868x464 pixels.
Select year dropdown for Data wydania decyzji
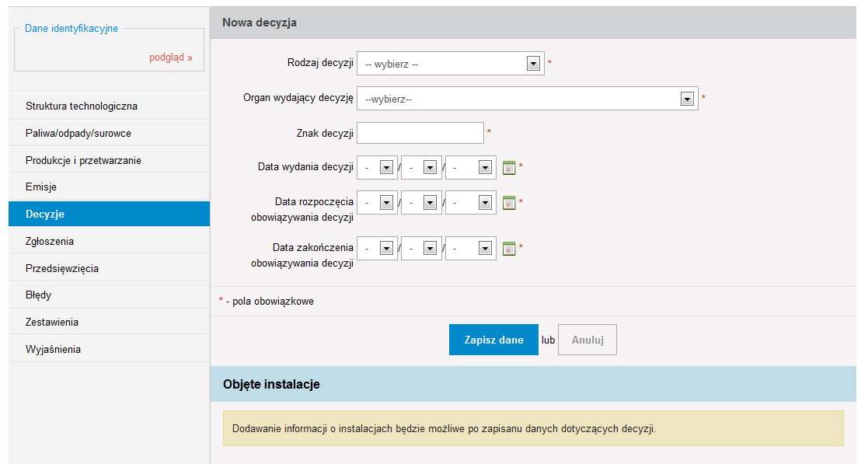(471, 167)
